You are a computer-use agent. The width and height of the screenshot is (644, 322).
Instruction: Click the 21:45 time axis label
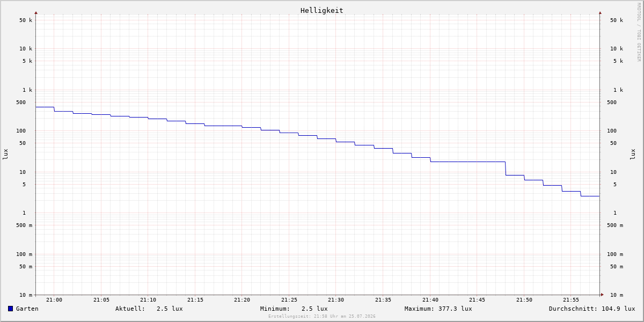coord(477,300)
